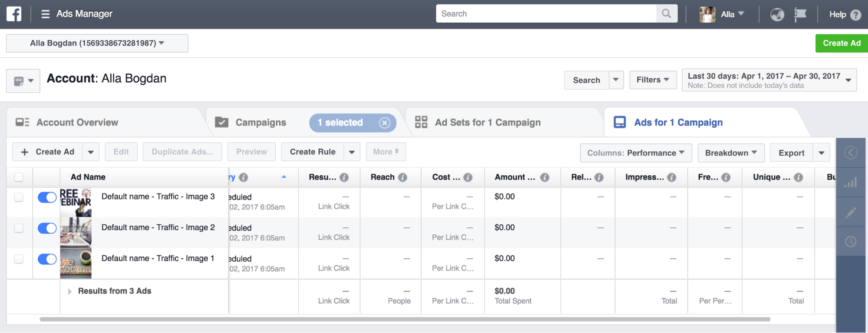
Task: Click the flag pages icon
Action: coord(800,14)
